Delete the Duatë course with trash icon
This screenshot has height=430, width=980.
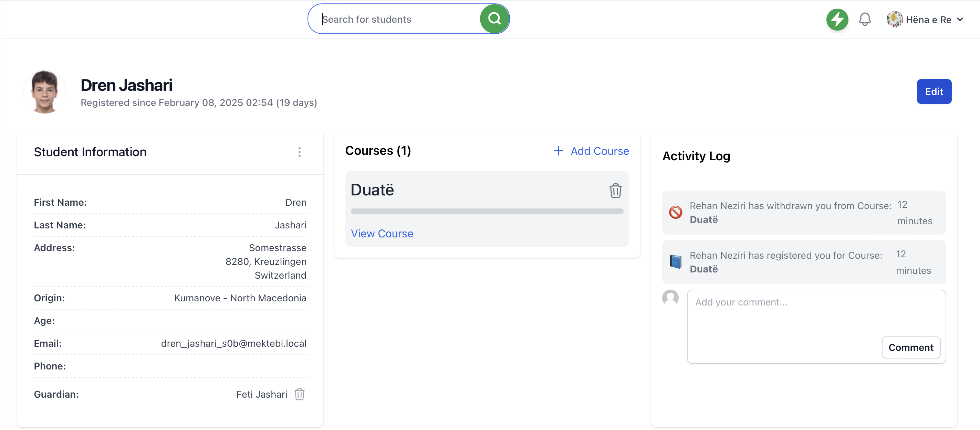pos(615,191)
